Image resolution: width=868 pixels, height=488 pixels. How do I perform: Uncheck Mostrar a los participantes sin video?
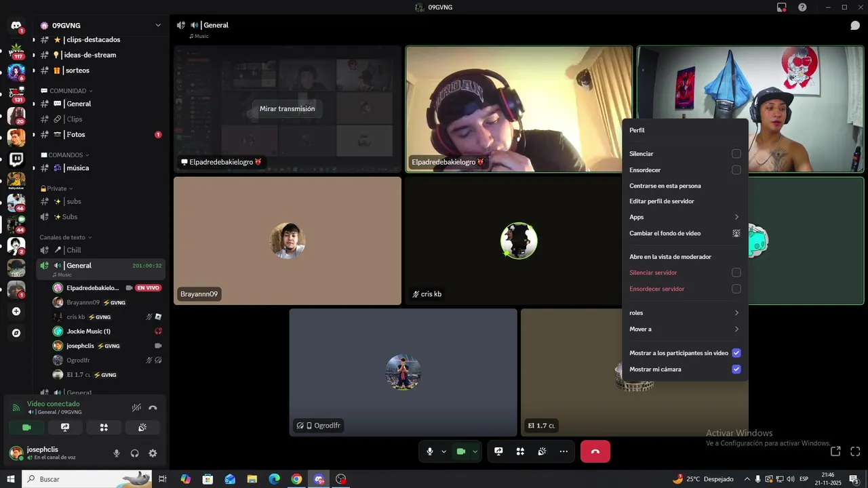pos(736,353)
